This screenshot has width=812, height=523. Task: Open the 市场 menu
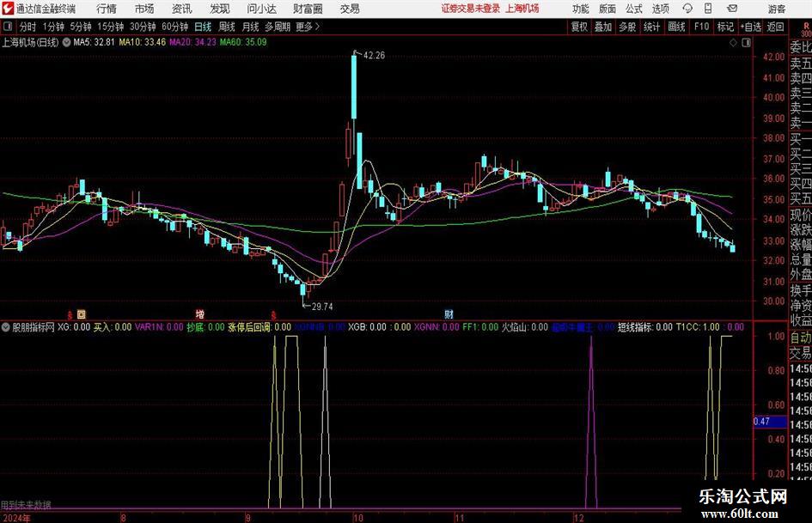coord(144,9)
